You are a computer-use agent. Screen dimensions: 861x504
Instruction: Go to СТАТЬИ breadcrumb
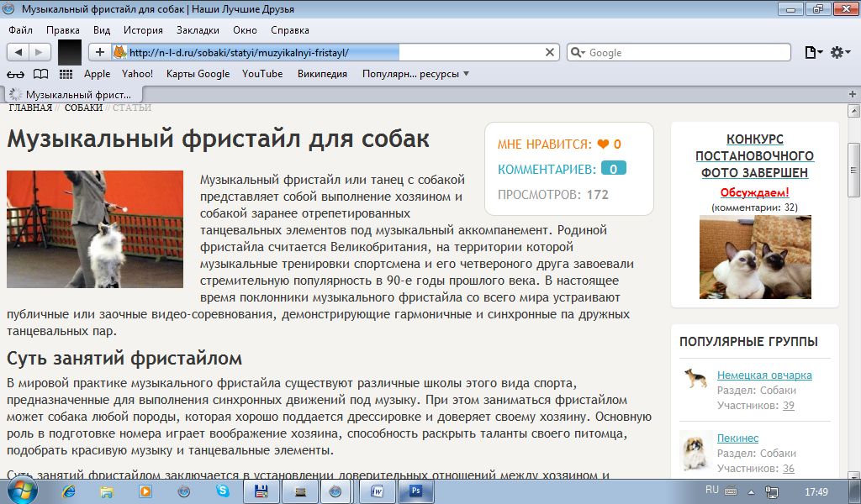coord(132,108)
